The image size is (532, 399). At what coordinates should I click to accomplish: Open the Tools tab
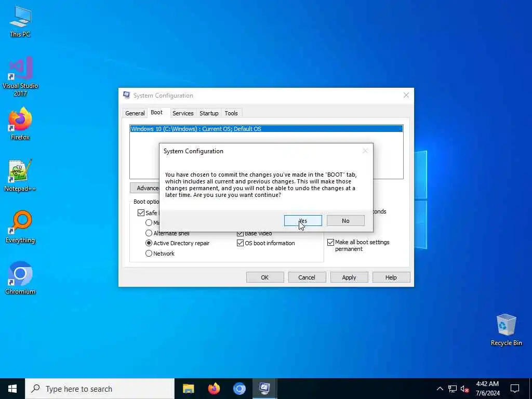pos(231,113)
